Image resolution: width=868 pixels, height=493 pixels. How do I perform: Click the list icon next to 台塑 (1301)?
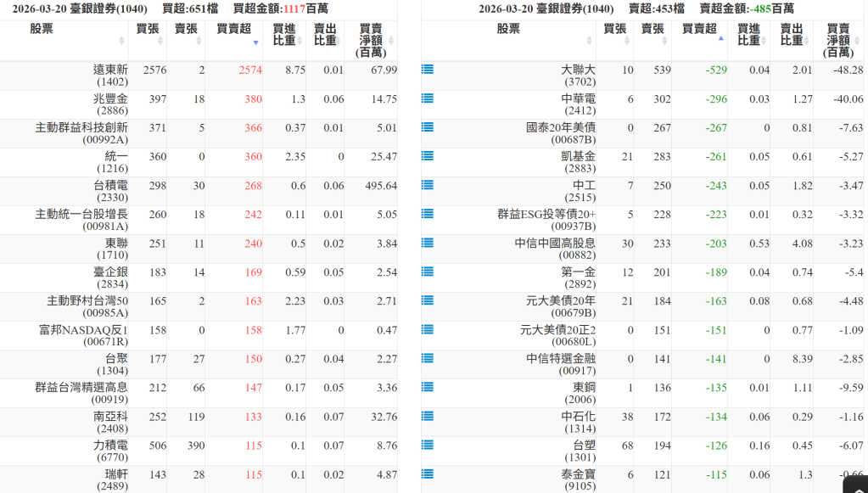pyautogui.click(x=428, y=445)
